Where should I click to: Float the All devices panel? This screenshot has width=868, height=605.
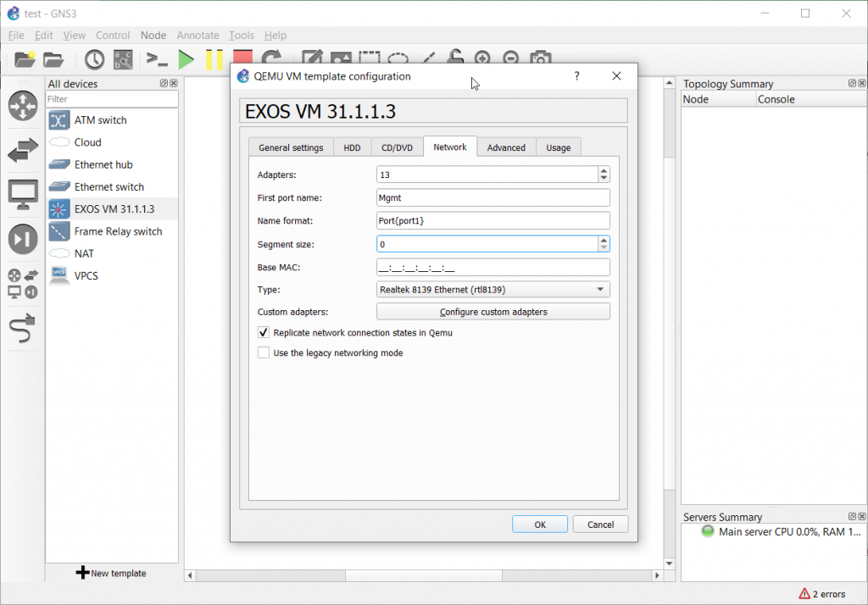[x=164, y=83]
